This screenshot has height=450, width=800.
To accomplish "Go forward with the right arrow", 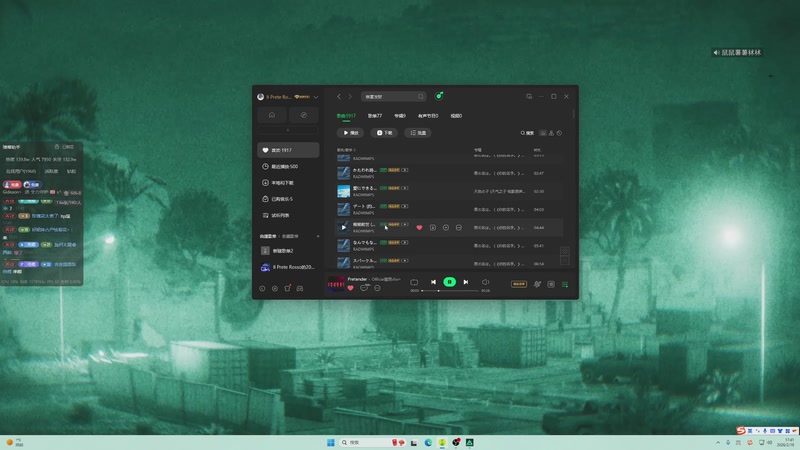I will point(350,96).
